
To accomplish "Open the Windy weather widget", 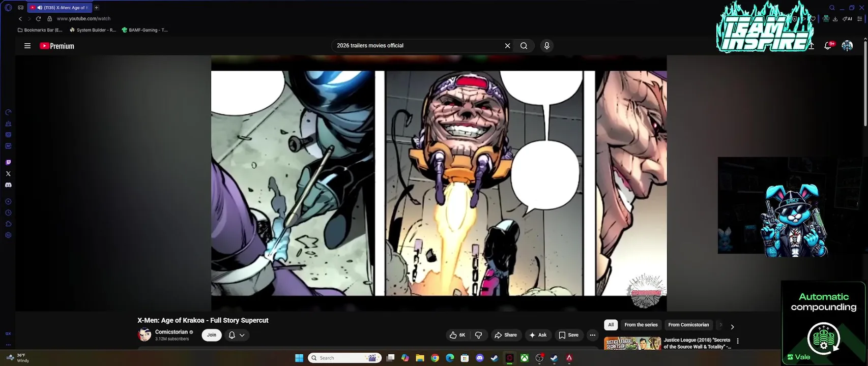I will pyautogui.click(x=18, y=358).
